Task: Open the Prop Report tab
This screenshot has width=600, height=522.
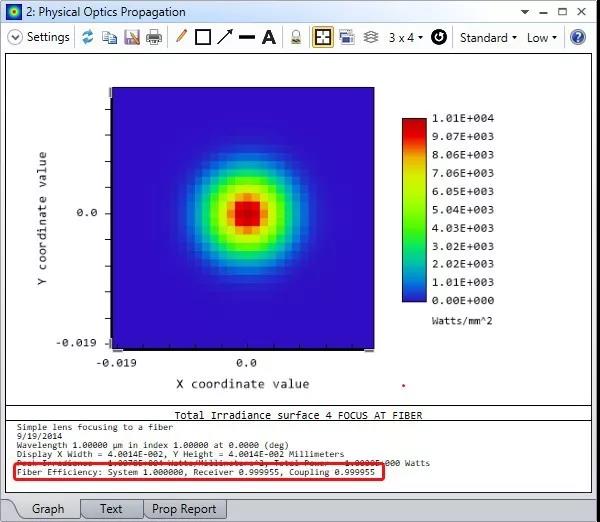Action: coord(184,508)
